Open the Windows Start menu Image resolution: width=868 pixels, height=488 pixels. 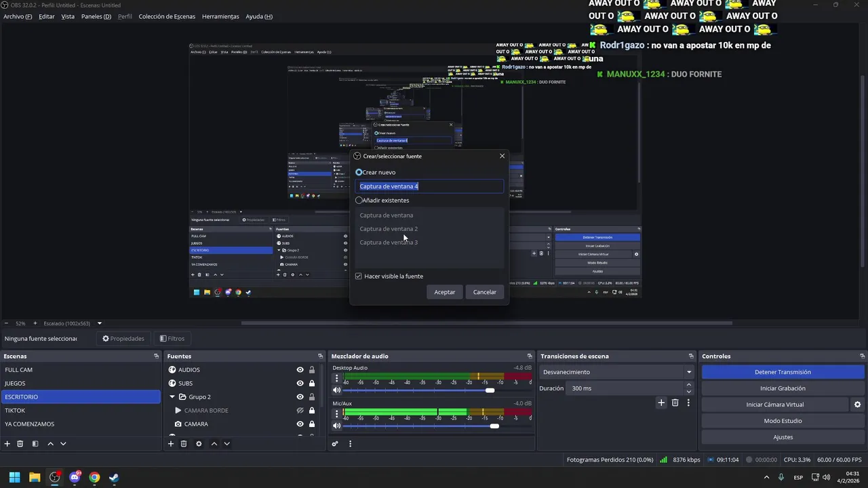click(x=14, y=477)
